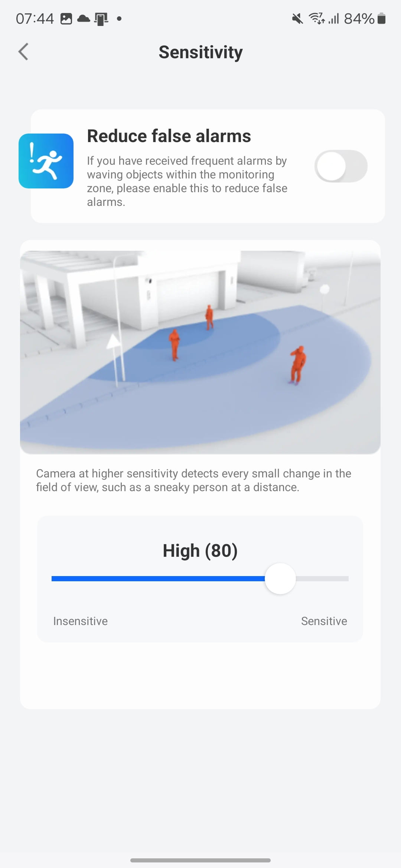This screenshot has height=868, width=401.
Task: Tap the 07:44 clock in status bar
Action: (x=35, y=19)
